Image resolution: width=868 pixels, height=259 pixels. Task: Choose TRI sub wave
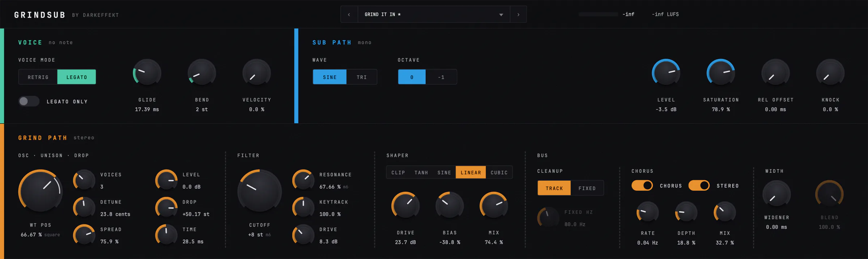click(x=362, y=77)
